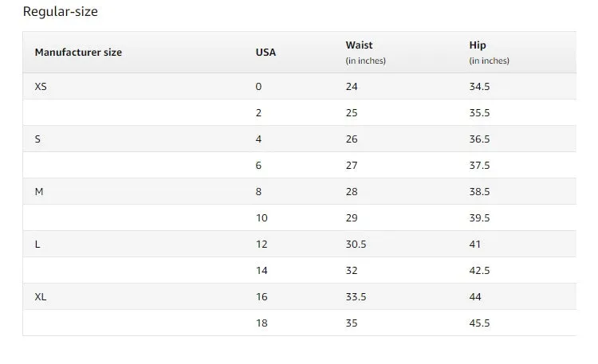The height and width of the screenshot is (364, 598).
Task: Click the 45.5 hip value
Action: (479, 323)
